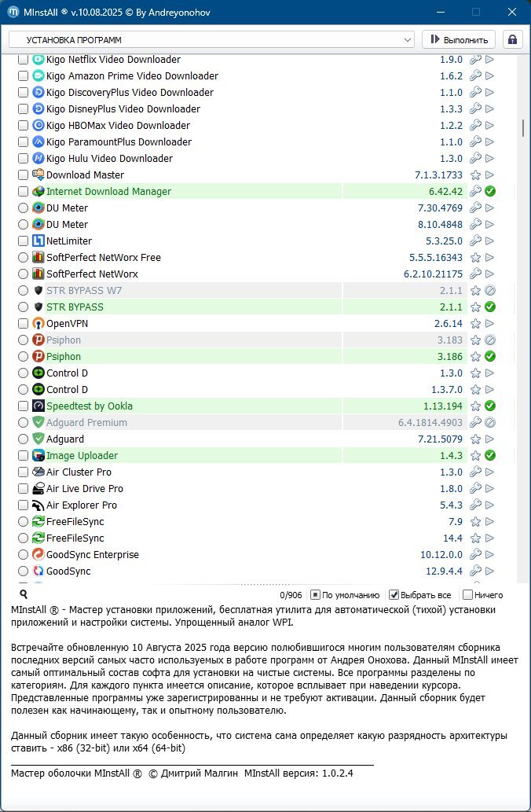Tick the OpenVPN checkbox

tap(23, 324)
